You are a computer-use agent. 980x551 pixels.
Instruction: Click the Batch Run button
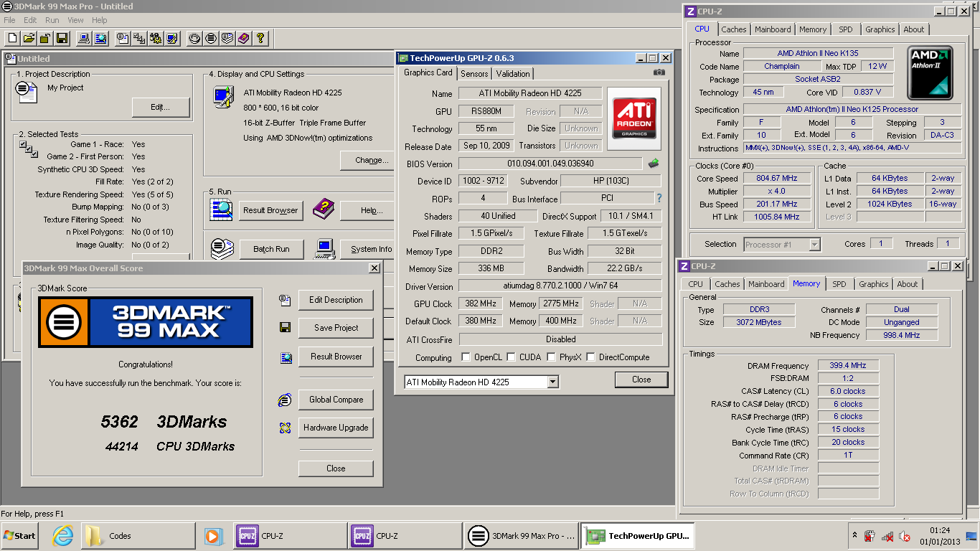(271, 249)
